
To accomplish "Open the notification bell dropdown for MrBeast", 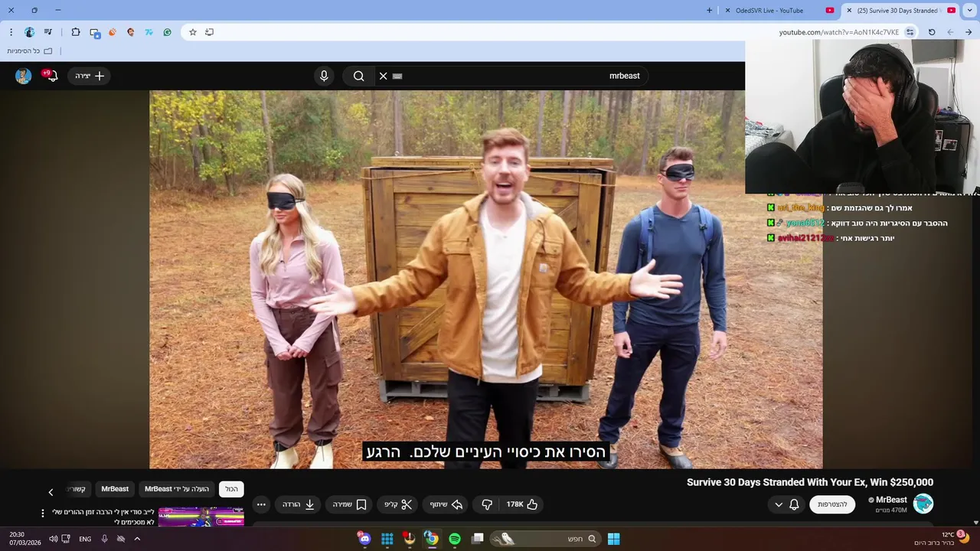I will click(786, 504).
